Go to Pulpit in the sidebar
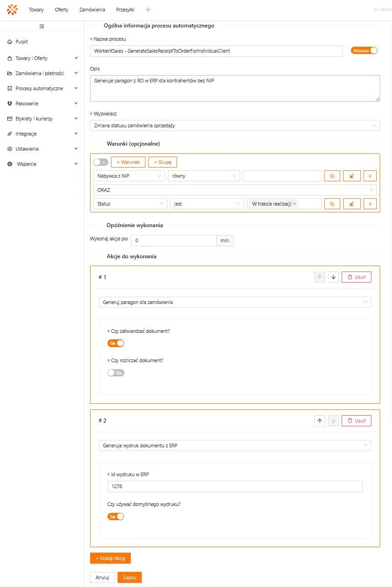Viewport: 392px width, 587px height. (x=21, y=42)
